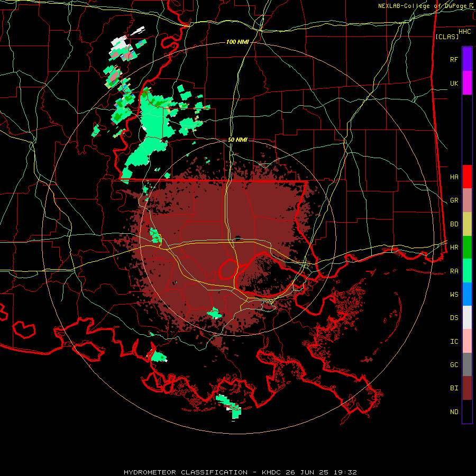Click the HR legend label

[454, 248]
